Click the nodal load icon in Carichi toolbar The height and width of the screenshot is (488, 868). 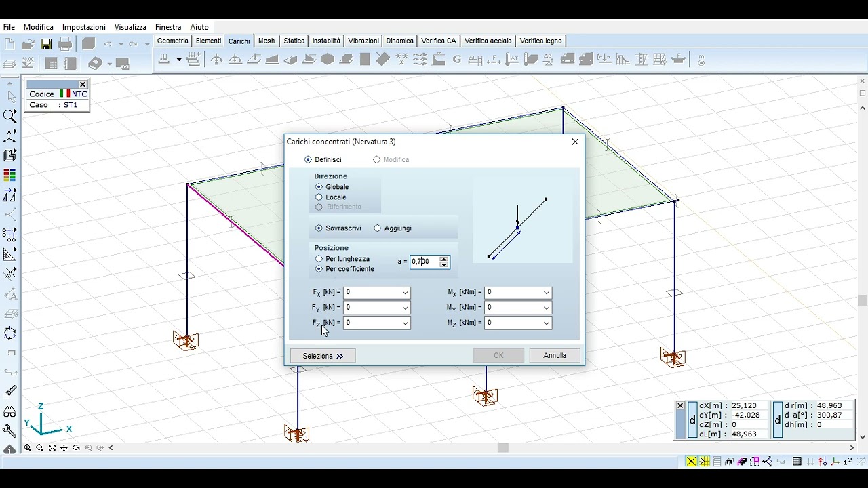(217, 60)
